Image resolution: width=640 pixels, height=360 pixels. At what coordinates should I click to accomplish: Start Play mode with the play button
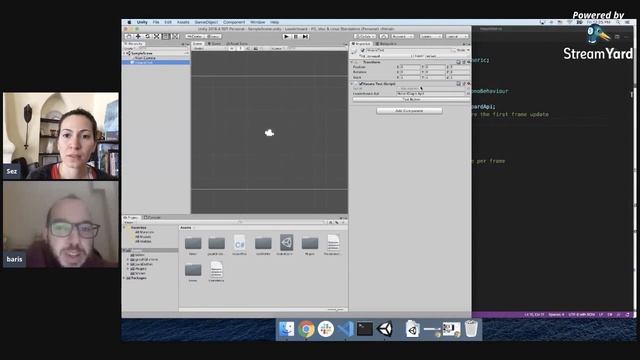click(x=286, y=36)
